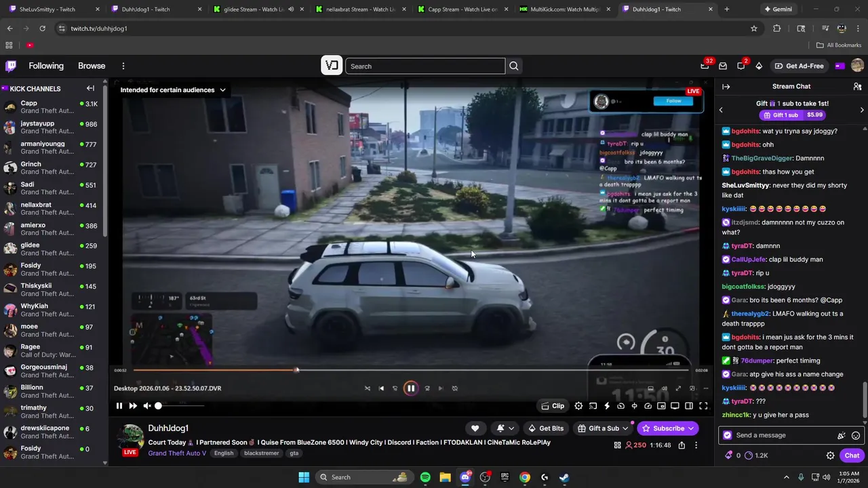This screenshot has height=488, width=868.
Task: Adjust the player volume slider
Action: click(180, 406)
